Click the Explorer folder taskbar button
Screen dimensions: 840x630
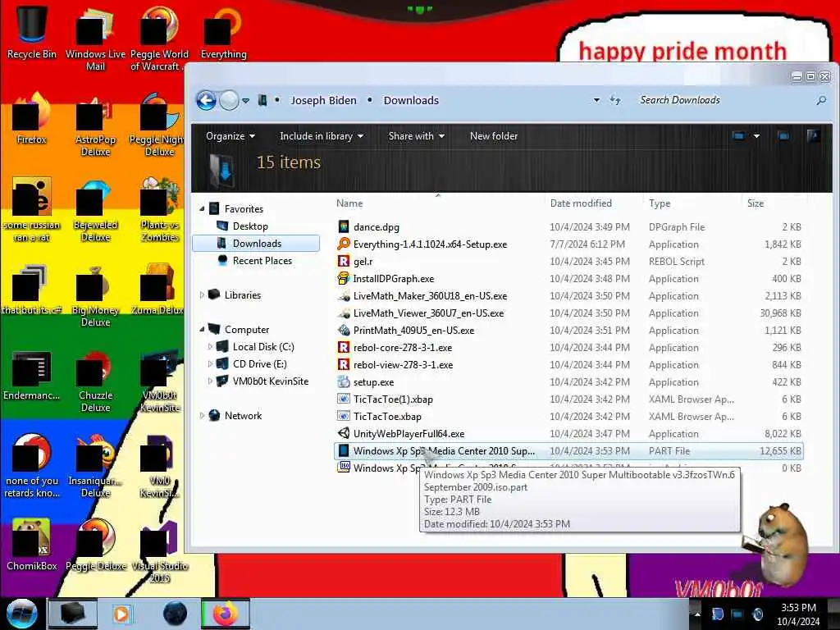(73, 614)
